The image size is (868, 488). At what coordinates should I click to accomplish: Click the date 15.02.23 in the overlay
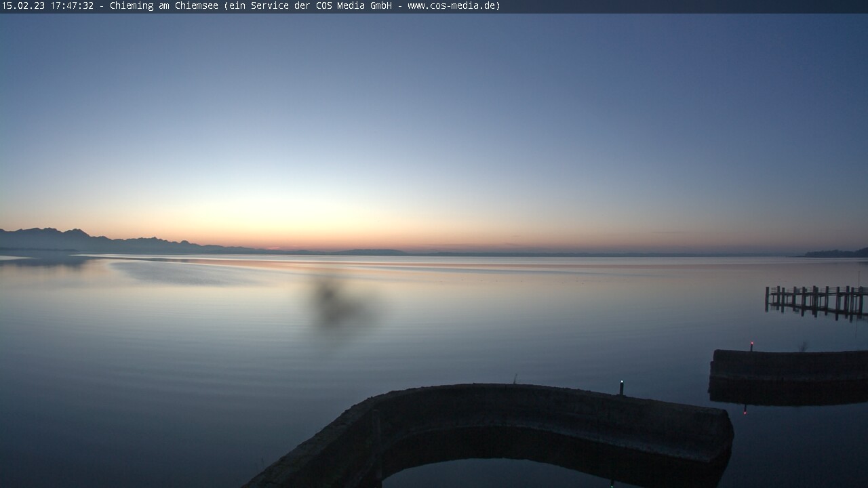click(x=23, y=6)
